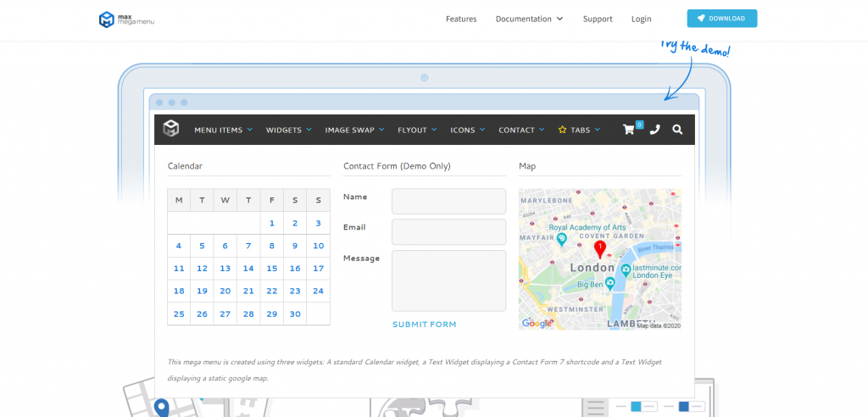This screenshot has height=417, width=868.
Task: Click the Submit Form link
Action: click(424, 325)
